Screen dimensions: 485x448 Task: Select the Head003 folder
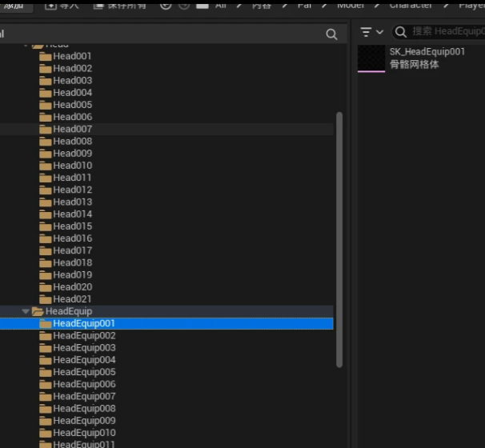(x=72, y=80)
